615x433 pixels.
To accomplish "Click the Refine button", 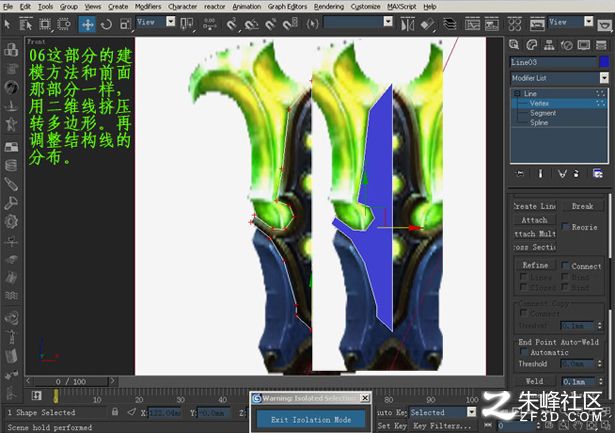I will 535,265.
